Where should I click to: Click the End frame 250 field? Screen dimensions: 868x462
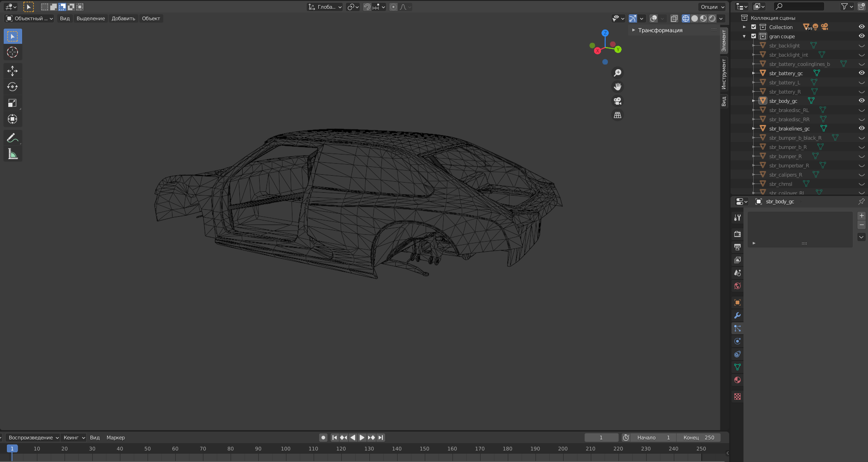click(x=699, y=438)
